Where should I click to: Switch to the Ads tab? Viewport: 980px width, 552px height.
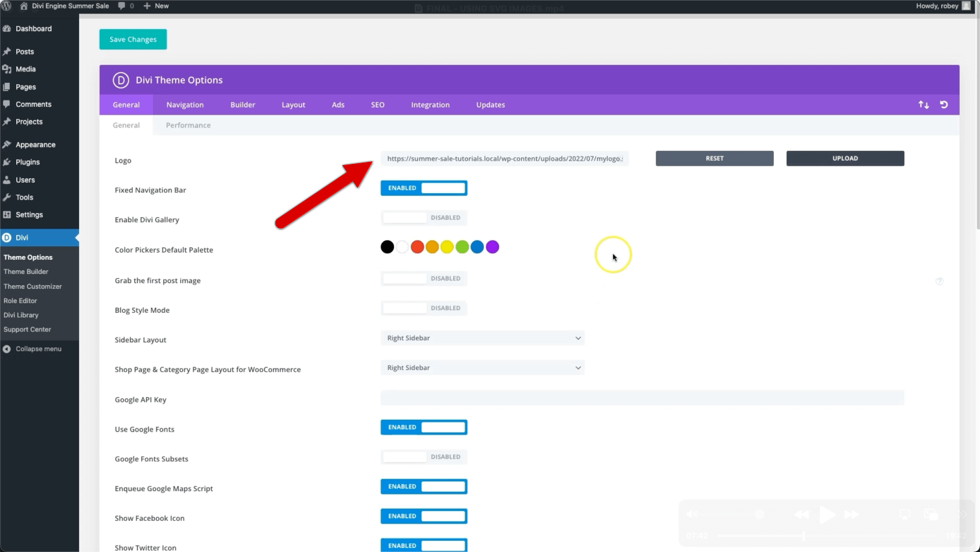click(x=338, y=105)
